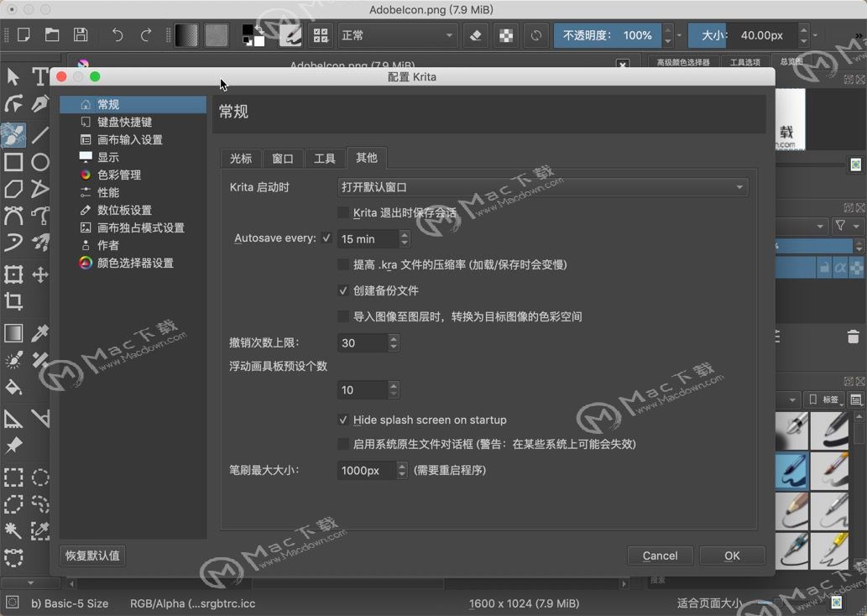Select the Rectangle tool
The height and width of the screenshot is (616, 867).
point(13,162)
